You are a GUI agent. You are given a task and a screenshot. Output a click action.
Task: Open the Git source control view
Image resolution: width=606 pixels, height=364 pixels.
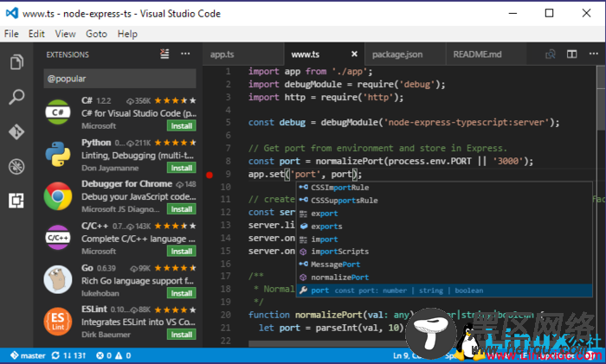point(16,131)
